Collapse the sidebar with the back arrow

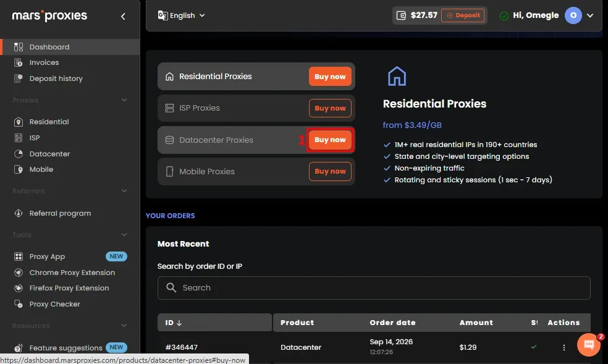click(x=123, y=16)
